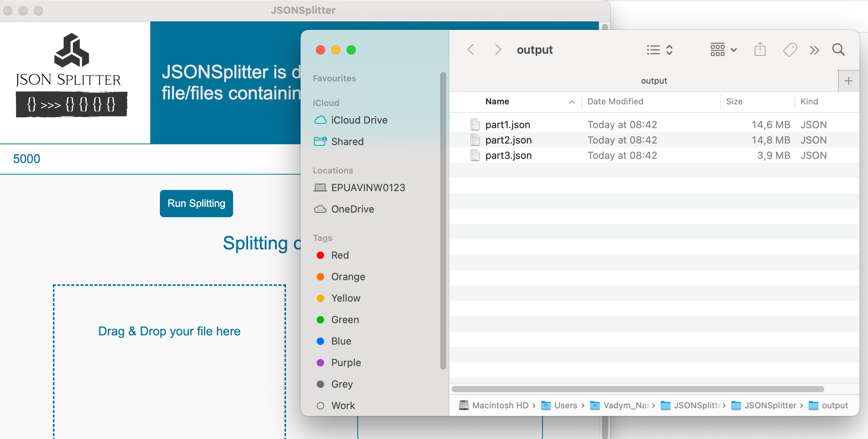Click part1.json date Today at 08:42
The height and width of the screenshot is (439, 868).
coord(622,125)
